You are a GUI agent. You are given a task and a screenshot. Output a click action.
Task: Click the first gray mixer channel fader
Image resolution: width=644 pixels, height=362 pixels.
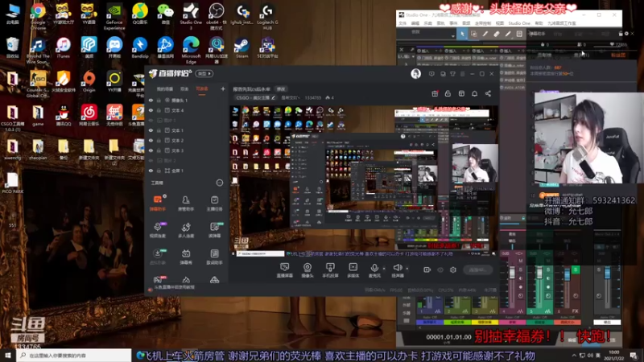[512, 273]
